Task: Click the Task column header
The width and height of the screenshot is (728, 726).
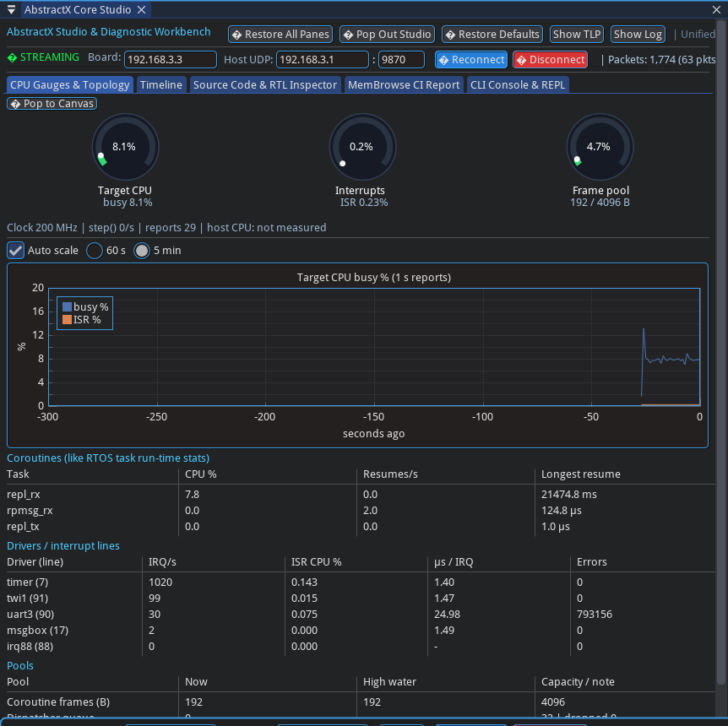Action: click(18, 474)
